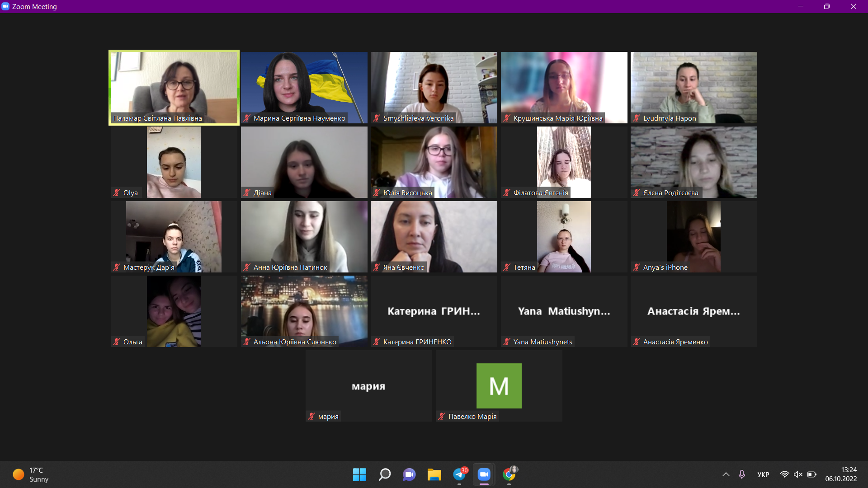Screen dimensions: 868x488
Task: Open Windows Start menu
Action: (x=359, y=474)
